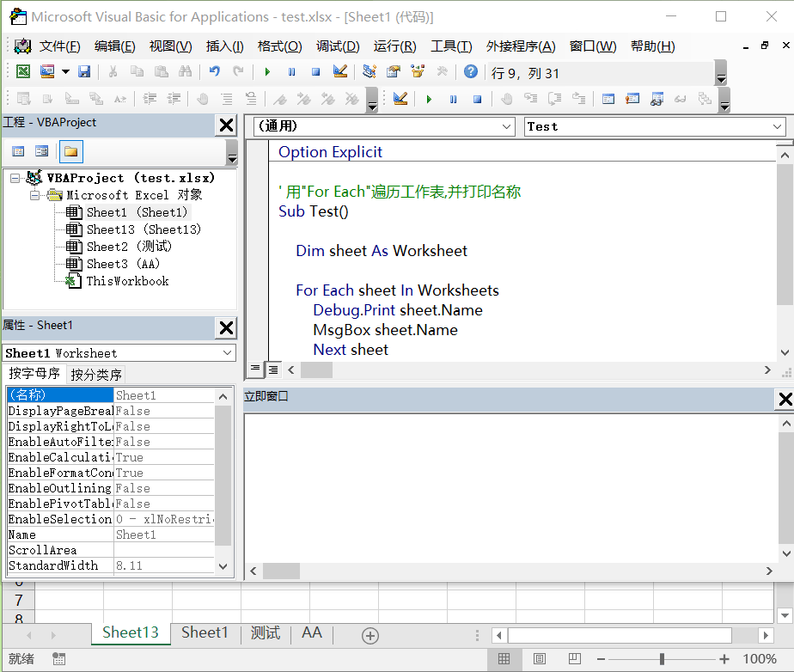
Task: Click the debug toolbar Reset square icon
Action: point(477,100)
